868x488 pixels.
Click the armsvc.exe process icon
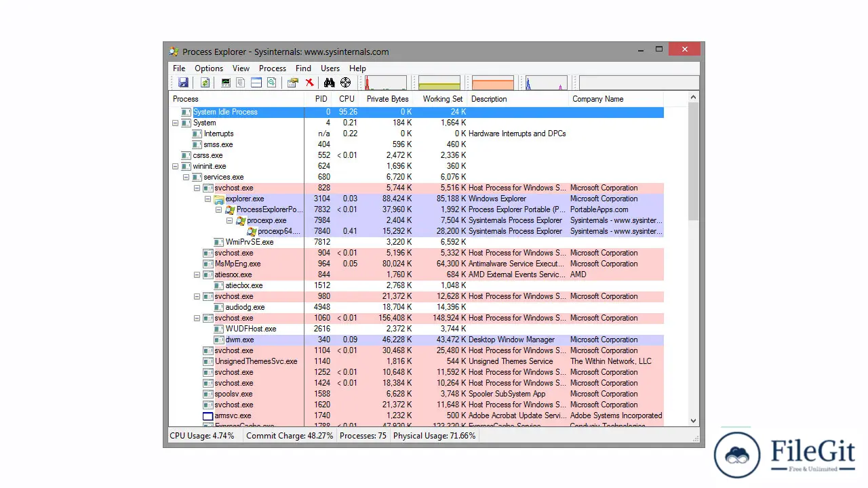pyautogui.click(x=208, y=415)
